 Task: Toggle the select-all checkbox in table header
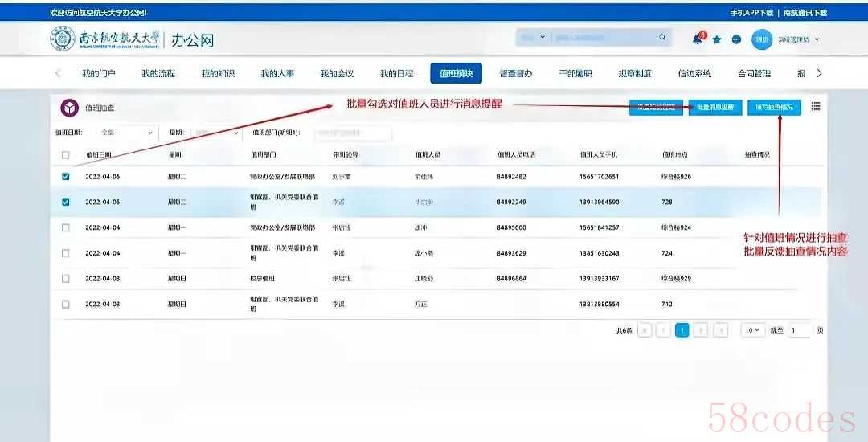pos(66,155)
